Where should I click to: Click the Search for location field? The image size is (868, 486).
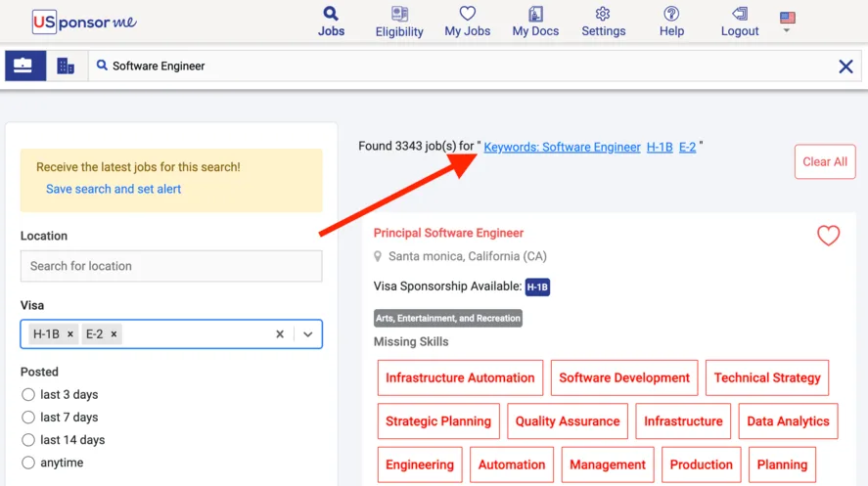(x=171, y=266)
